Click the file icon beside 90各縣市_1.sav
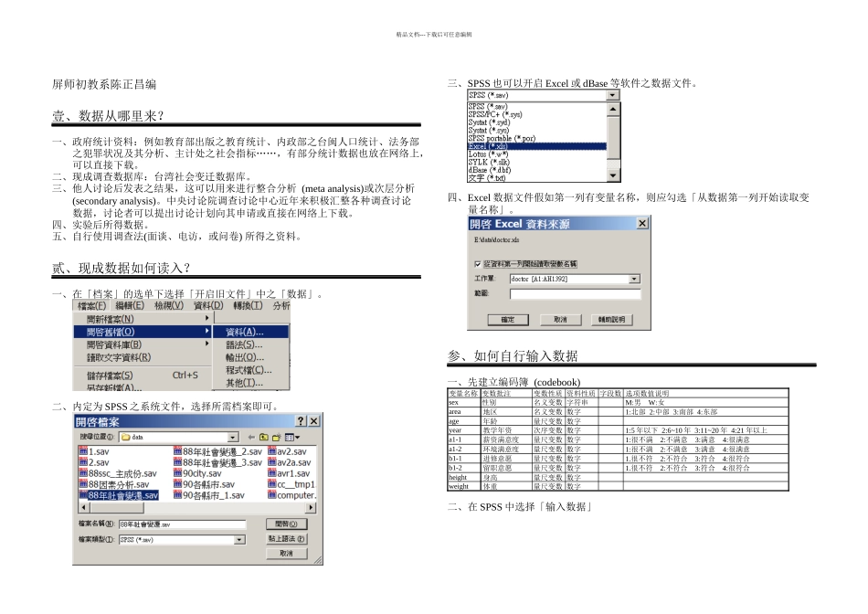 click(177, 495)
